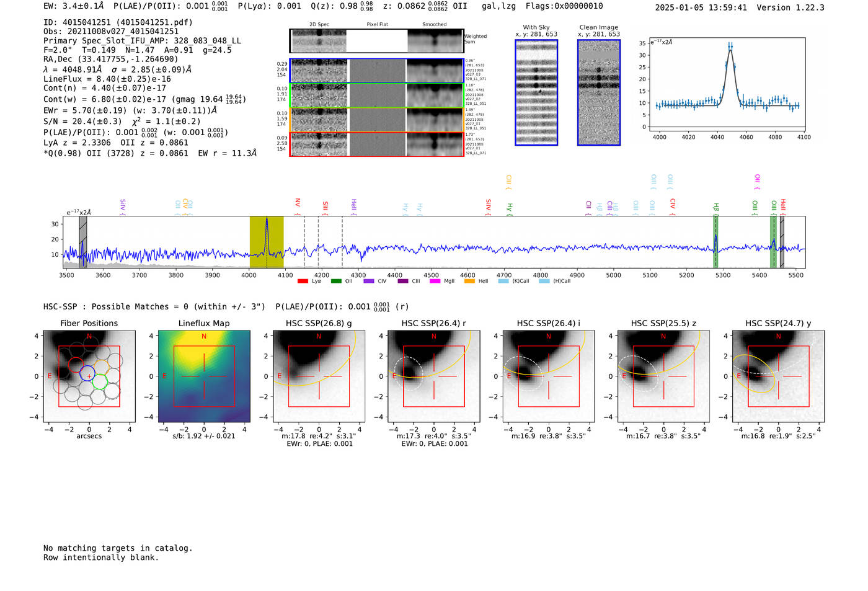
Task: Open the HSC SSP(26.8) g cutout
Action: point(319,376)
